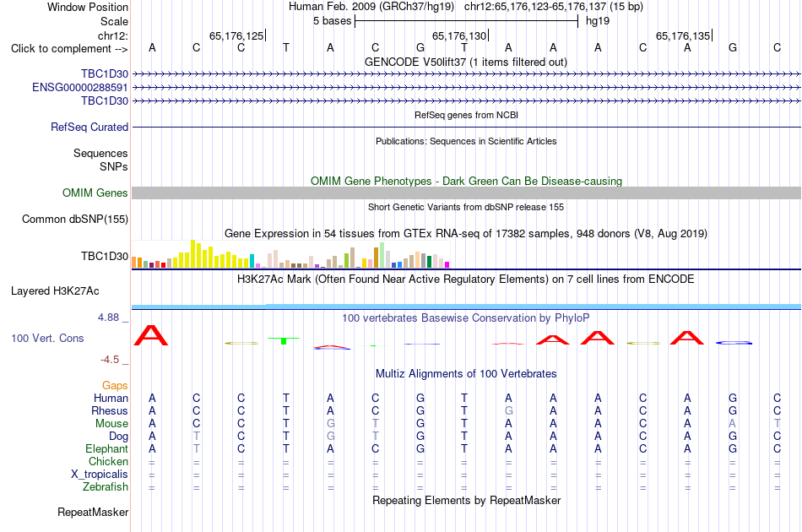Image resolution: width=802 pixels, height=532 pixels.
Task: Select the Dog alignment row label
Action: coord(118,437)
